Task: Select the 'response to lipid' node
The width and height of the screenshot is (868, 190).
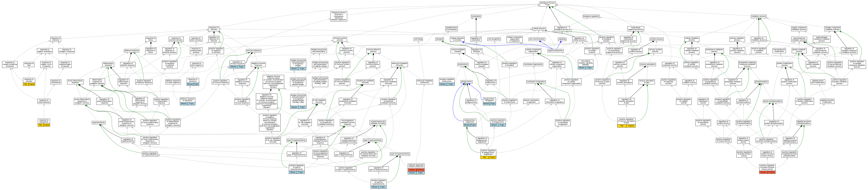Action: click(29, 64)
